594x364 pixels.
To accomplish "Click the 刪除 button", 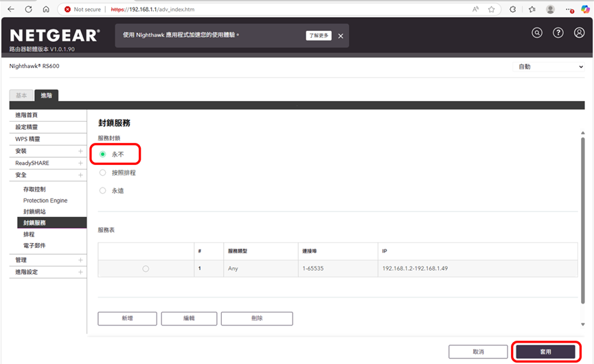I will pos(257,319).
